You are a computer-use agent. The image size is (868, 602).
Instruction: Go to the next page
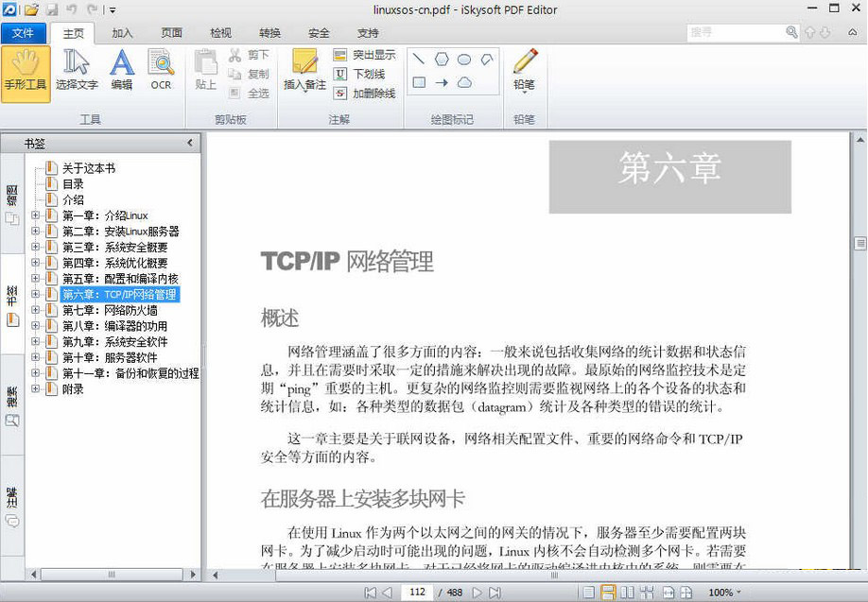pyautogui.click(x=477, y=593)
